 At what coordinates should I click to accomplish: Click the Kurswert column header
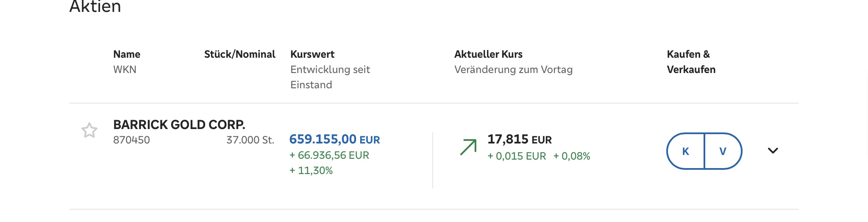[x=312, y=54]
